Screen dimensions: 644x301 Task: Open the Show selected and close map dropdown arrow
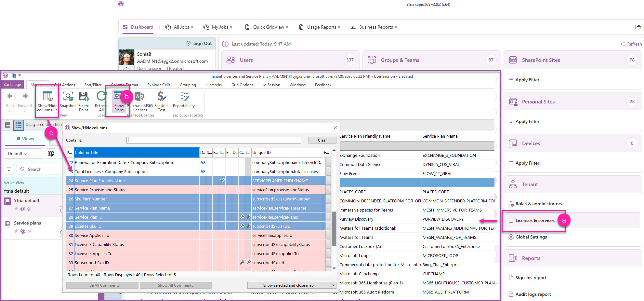tap(333, 285)
